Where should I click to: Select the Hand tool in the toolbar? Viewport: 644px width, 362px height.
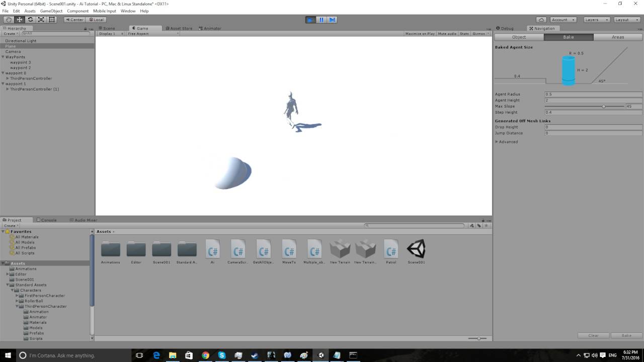pyautogui.click(x=8, y=19)
